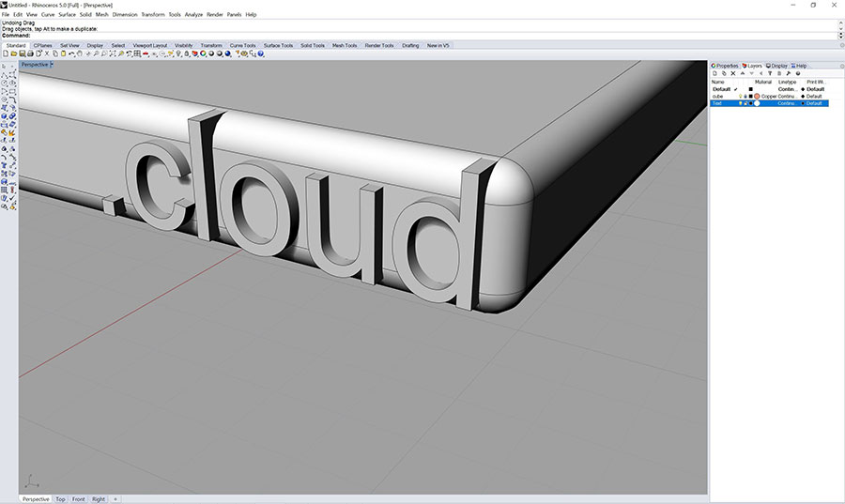Switch to the CPlanes toolbar tab
845x504 pixels.
coord(42,46)
